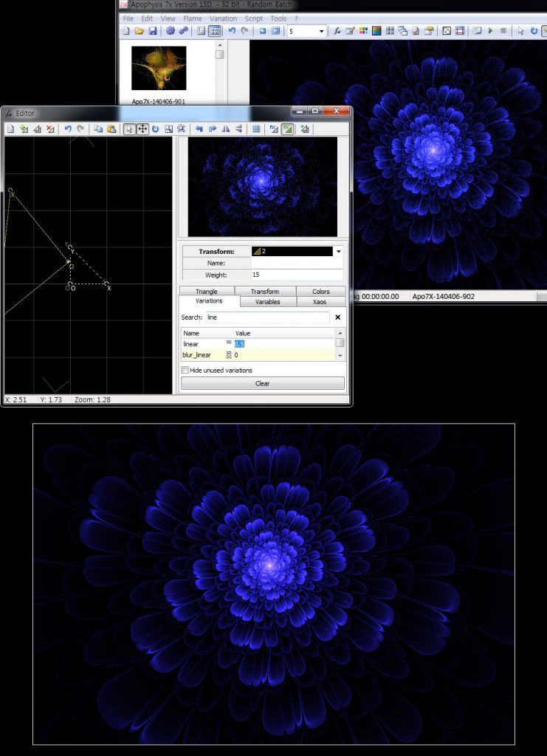
Task: Select the blur_linear variation row
Action: point(258,355)
